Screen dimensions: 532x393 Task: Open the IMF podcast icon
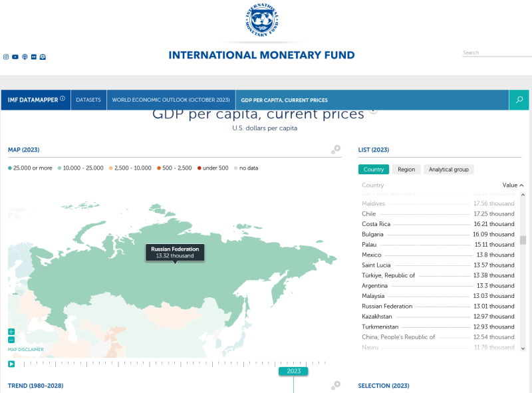click(25, 57)
